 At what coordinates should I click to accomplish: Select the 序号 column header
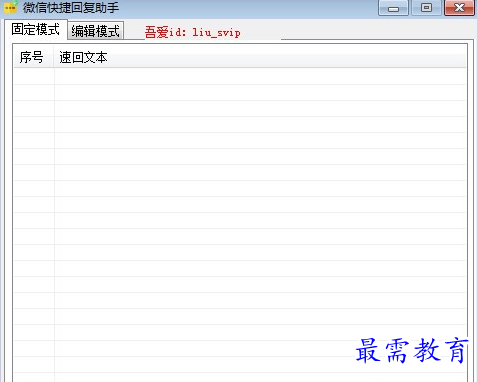pos(33,57)
